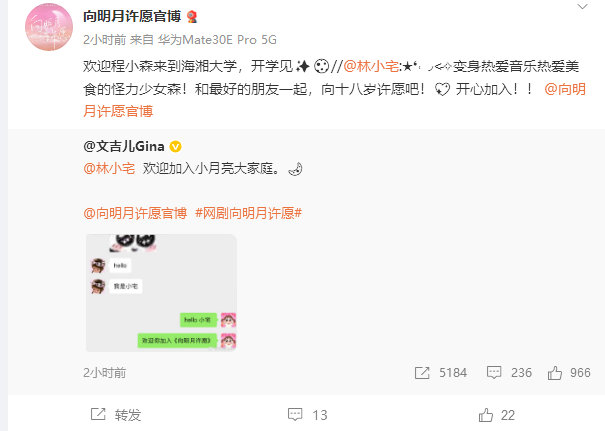
Task: Click the comment icon showing 236
Action: [x=494, y=373]
